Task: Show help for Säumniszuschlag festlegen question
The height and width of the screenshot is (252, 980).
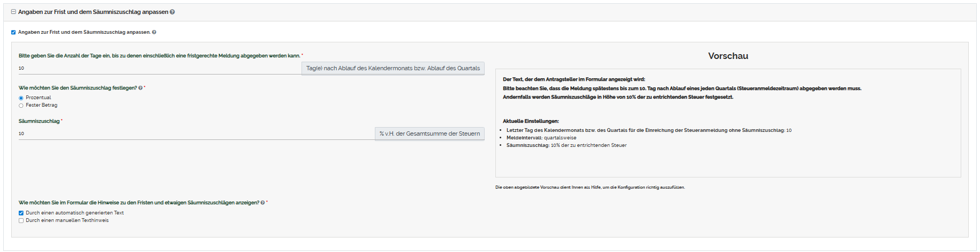Action: [x=140, y=88]
